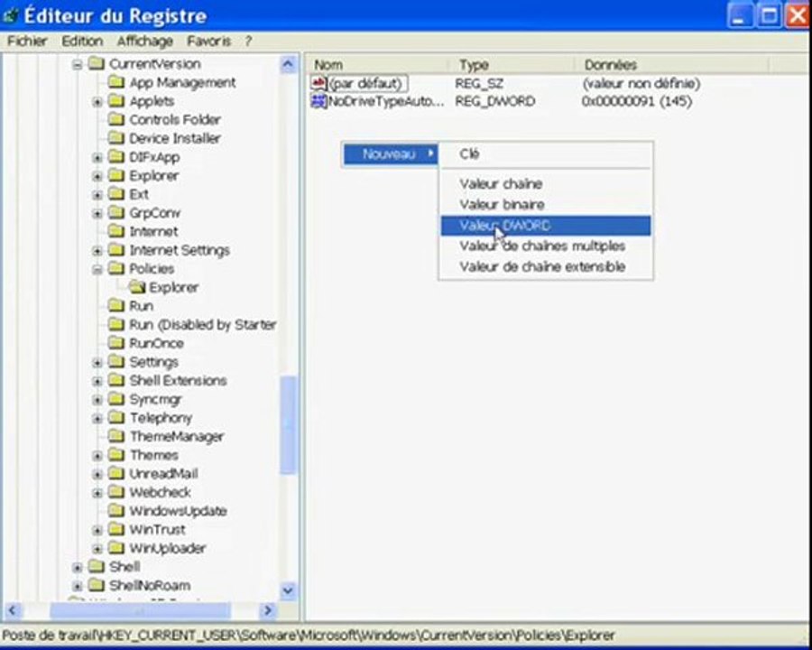
Task: Expand the Internet Settings key
Action: click(x=97, y=251)
